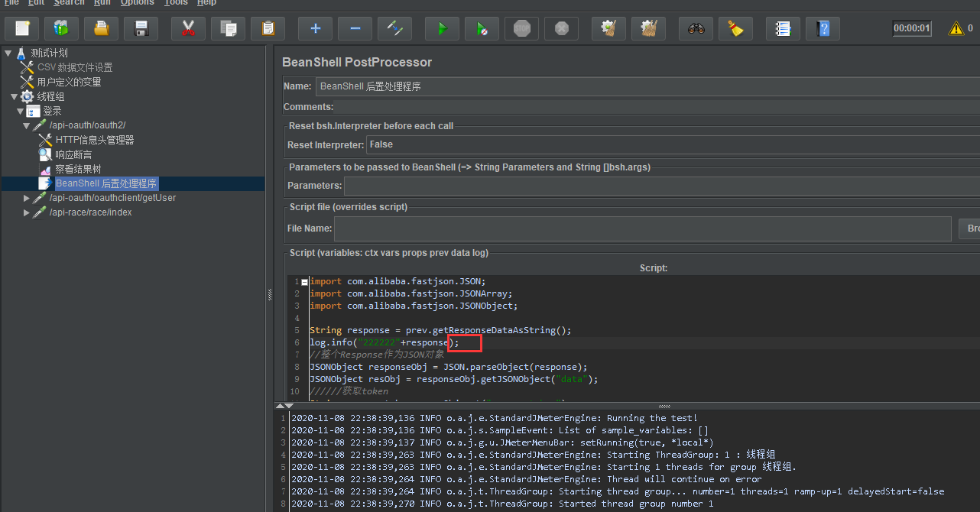Select CSV 数据文件设置 in the tree
The width and height of the screenshot is (980, 512).
[x=75, y=67]
